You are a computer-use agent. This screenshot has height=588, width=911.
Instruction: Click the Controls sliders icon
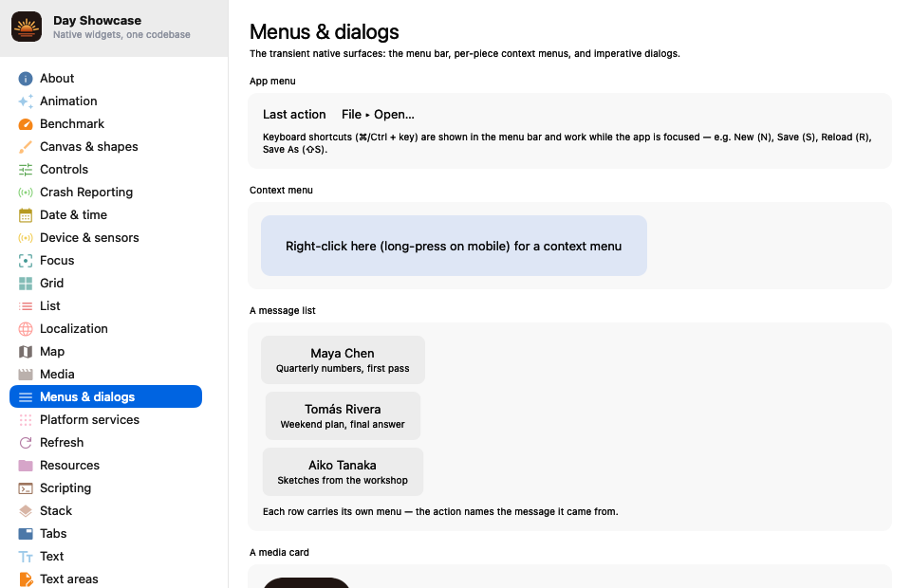point(26,170)
